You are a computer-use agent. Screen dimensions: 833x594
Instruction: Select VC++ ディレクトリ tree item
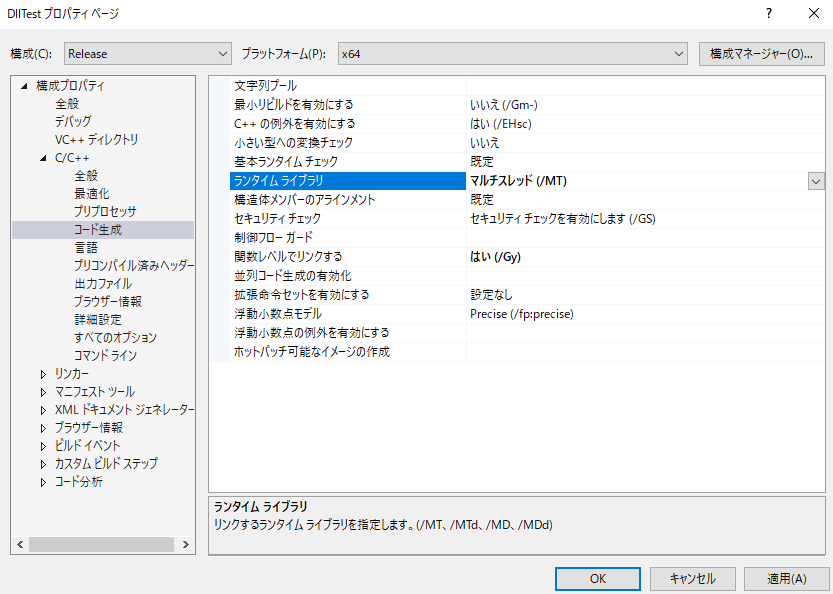tap(96, 139)
